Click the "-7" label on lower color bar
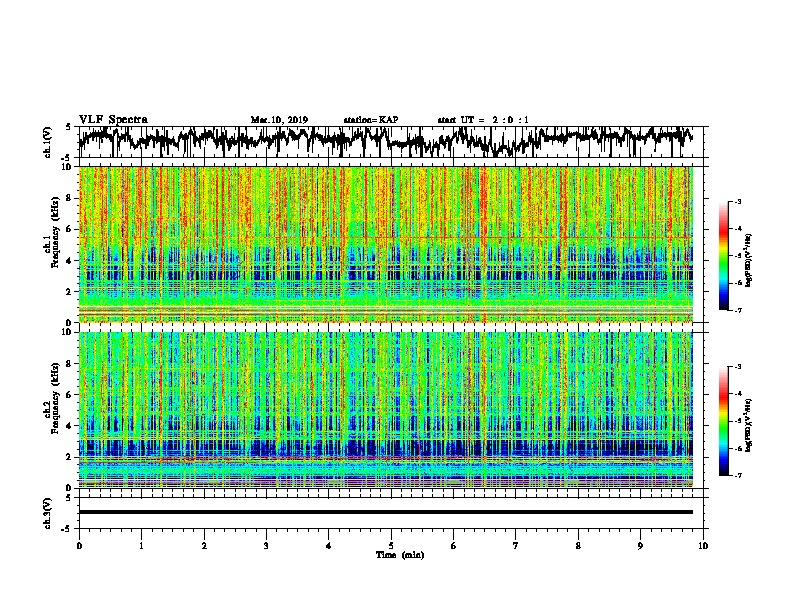The height and width of the screenshot is (612, 792). [x=737, y=475]
